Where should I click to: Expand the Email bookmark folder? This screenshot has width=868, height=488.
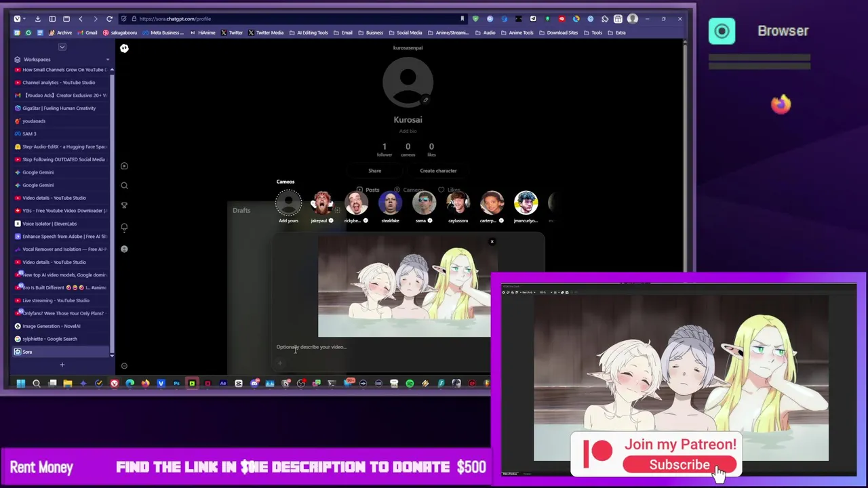coord(343,33)
